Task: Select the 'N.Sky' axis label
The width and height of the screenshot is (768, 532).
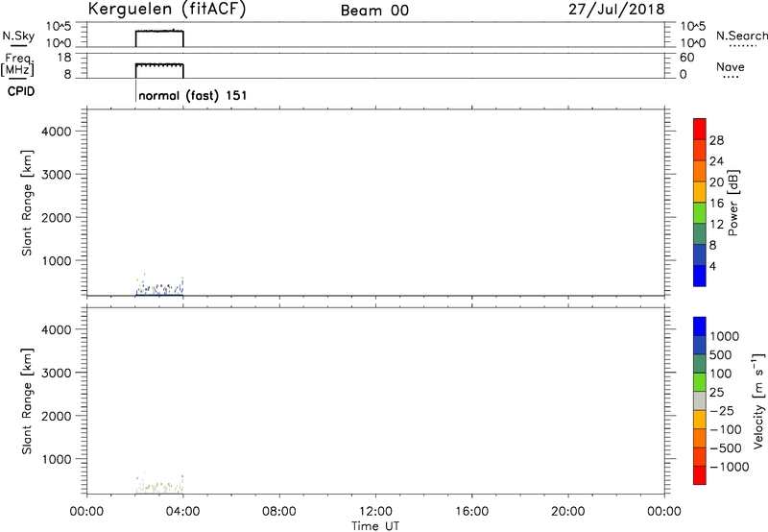Action: [18, 36]
